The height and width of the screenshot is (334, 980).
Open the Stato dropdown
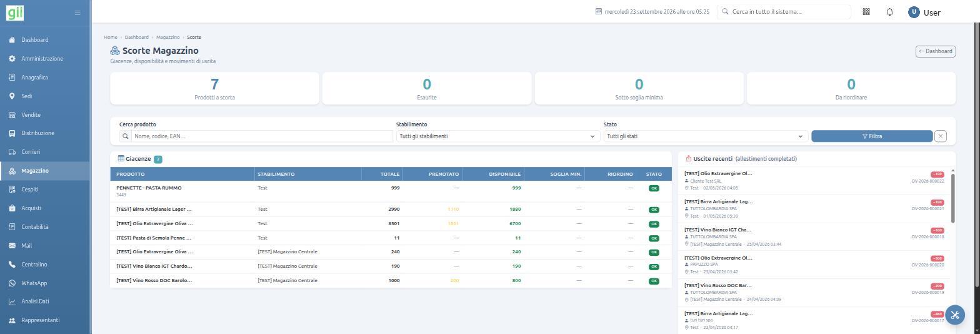(x=705, y=136)
